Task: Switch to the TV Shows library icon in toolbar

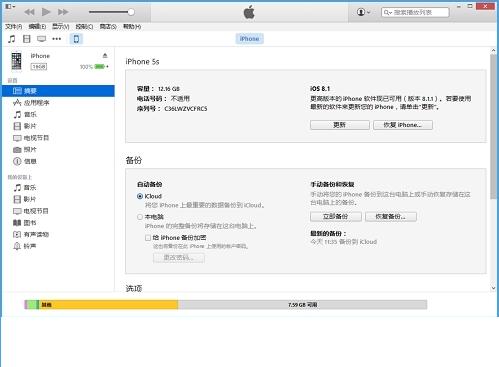Action: 42,39
